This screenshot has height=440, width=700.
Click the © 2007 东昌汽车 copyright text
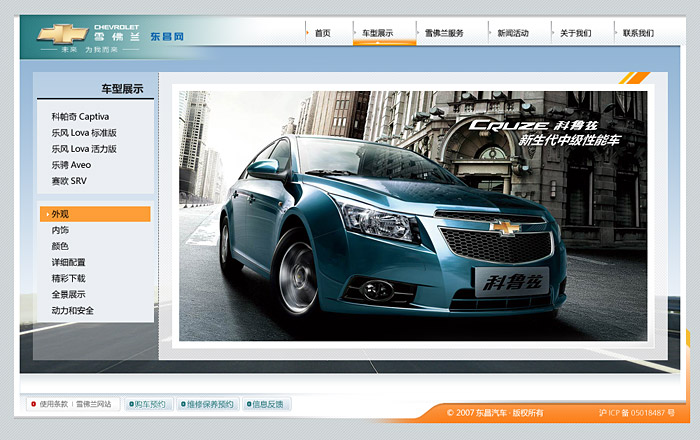pyautogui.click(x=495, y=413)
